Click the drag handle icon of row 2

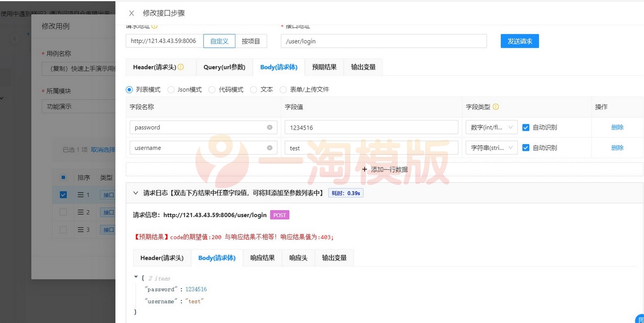(x=81, y=212)
